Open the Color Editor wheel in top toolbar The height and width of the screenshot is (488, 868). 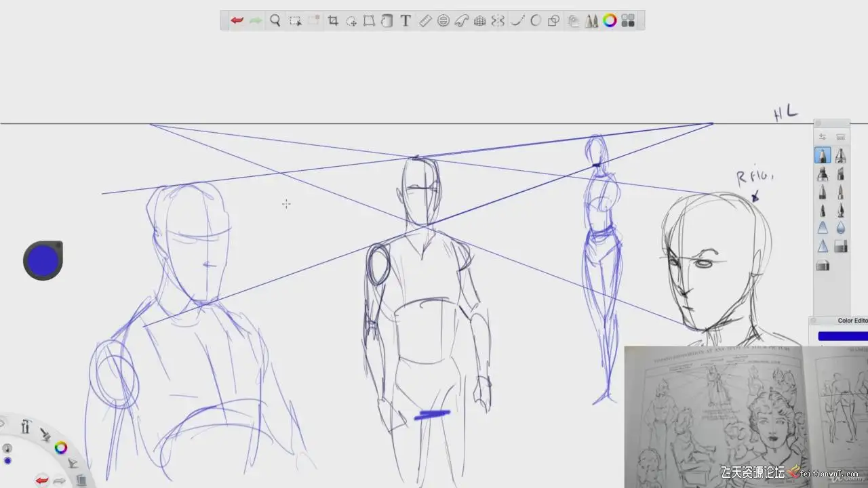610,20
